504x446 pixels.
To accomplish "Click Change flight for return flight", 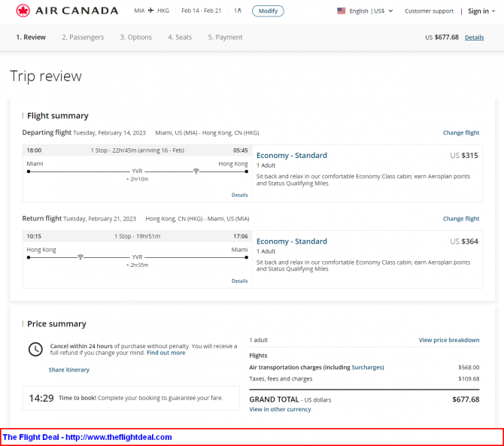I will [x=460, y=219].
